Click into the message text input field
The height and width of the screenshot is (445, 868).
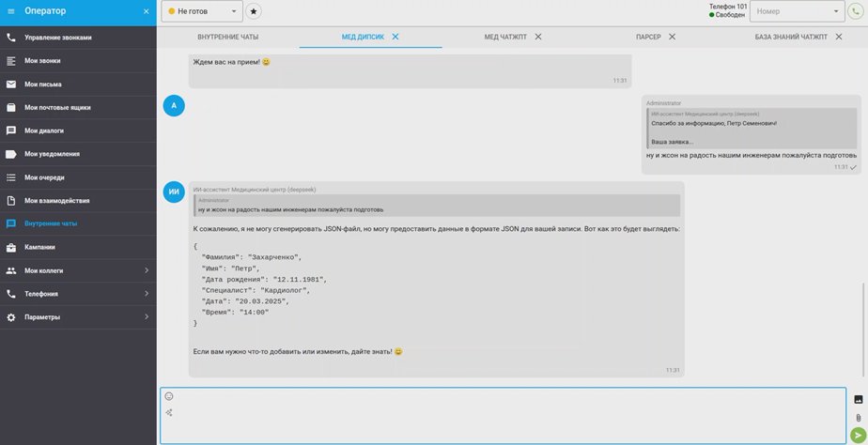(507, 415)
